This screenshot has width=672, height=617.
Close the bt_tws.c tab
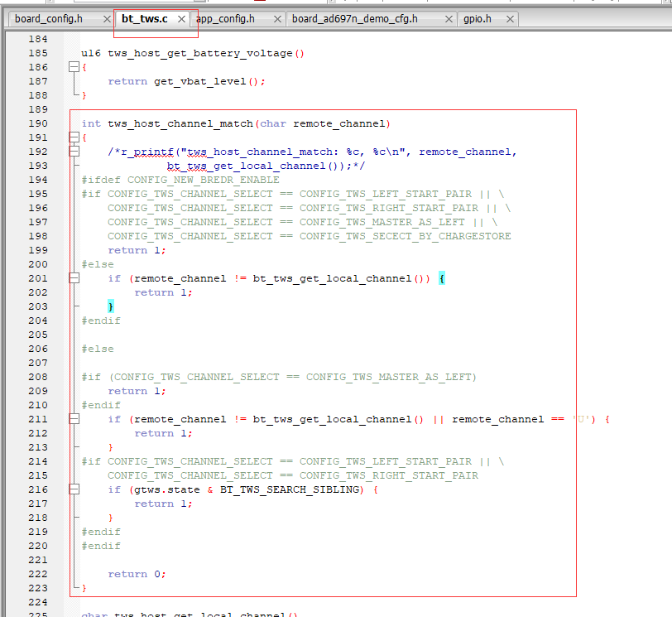182,19
